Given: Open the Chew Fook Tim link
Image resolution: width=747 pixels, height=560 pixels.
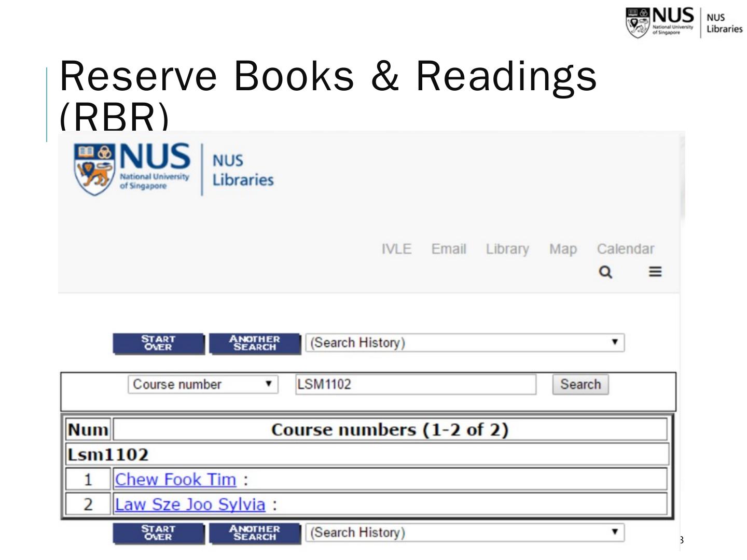Looking at the screenshot, I should pyautogui.click(x=175, y=480).
